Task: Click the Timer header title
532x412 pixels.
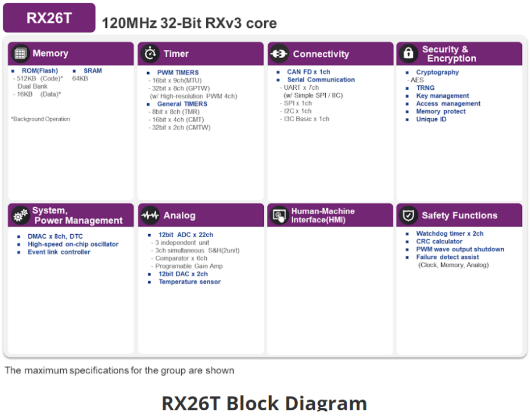Action: [x=176, y=53]
